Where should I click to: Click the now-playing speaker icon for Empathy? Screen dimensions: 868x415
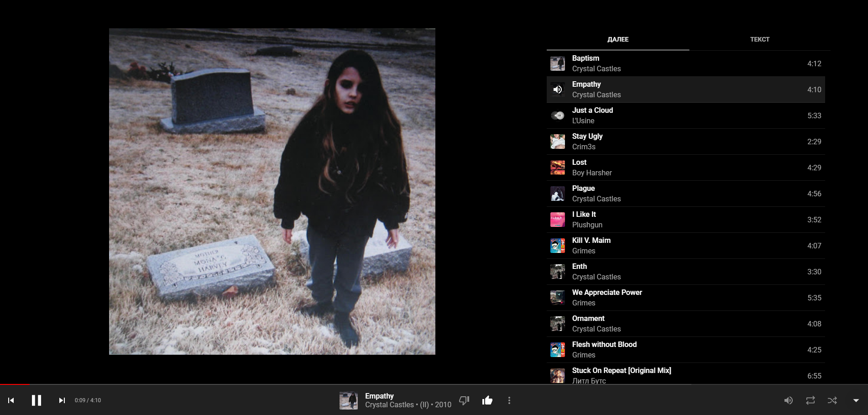558,89
